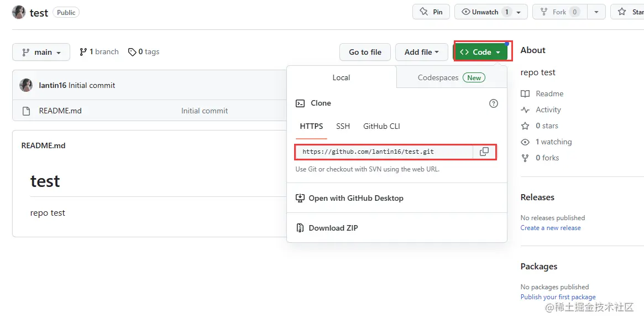
Task: Expand the Add file dropdown
Action: 422,52
